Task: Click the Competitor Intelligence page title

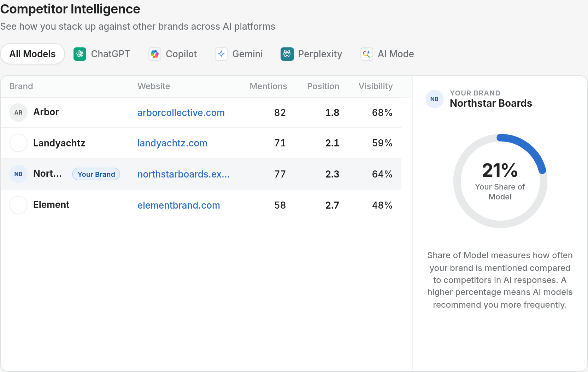Action: [70, 9]
